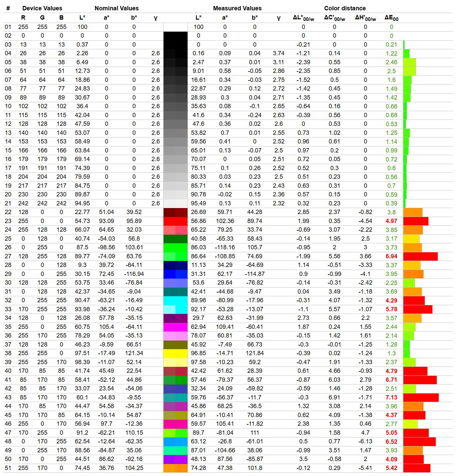Click the pure red swatch in row 23

click(x=176, y=221)
